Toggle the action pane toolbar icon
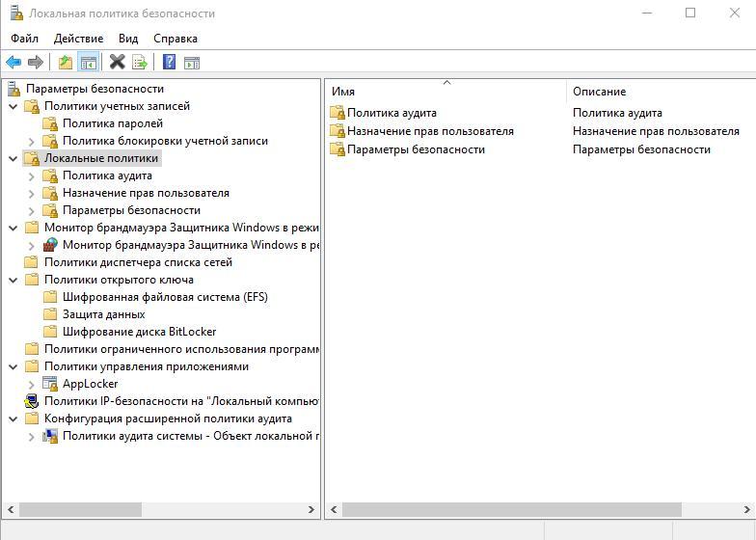The width and height of the screenshot is (756, 540). click(x=192, y=63)
